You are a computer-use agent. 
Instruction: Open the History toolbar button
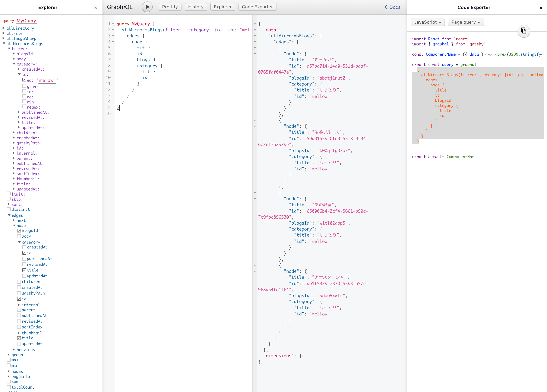tap(196, 7)
